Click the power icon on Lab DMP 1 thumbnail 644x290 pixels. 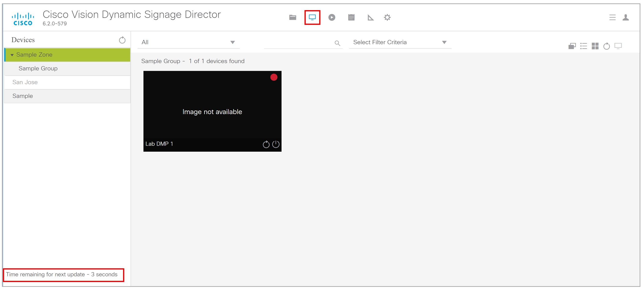[x=276, y=144]
